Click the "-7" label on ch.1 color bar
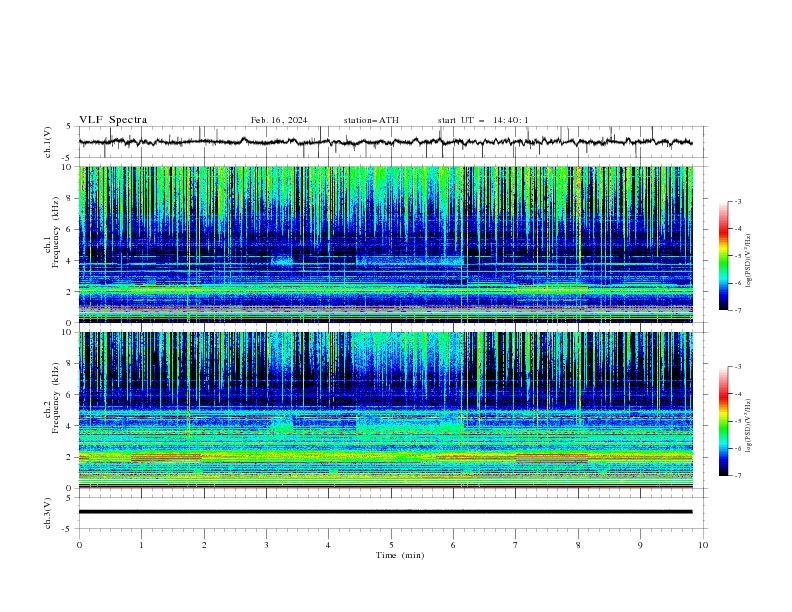This screenshot has height=612, width=792. (x=737, y=310)
